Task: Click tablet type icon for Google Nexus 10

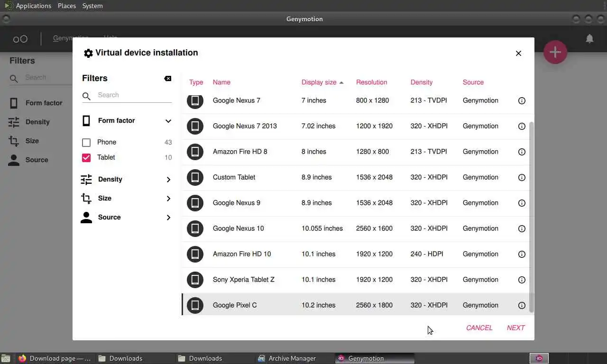Action: (x=195, y=228)
